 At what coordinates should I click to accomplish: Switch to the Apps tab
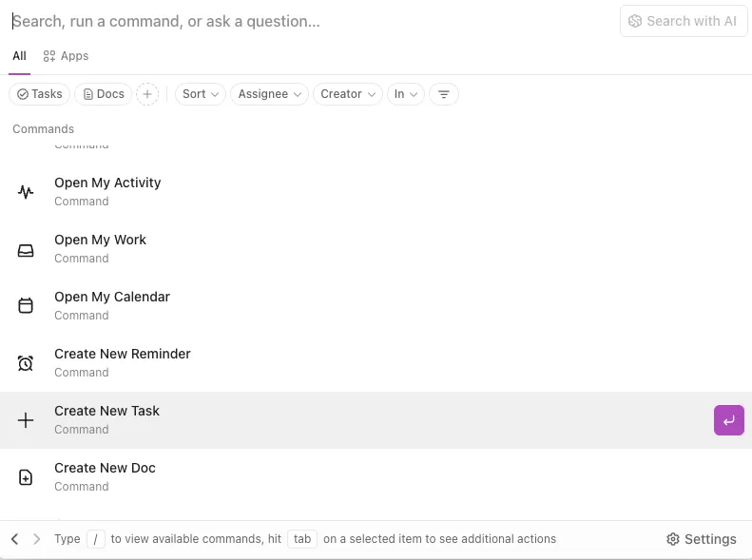coord(66,56)
